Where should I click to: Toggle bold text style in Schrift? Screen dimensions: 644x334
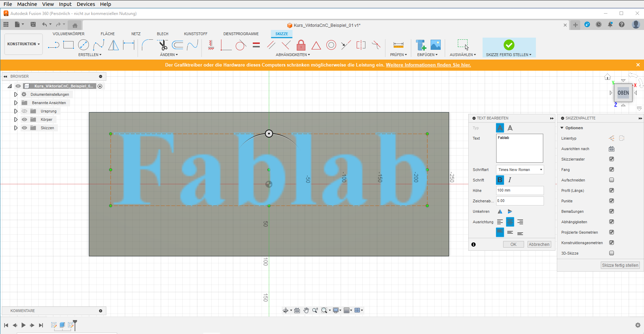[500, 180]
